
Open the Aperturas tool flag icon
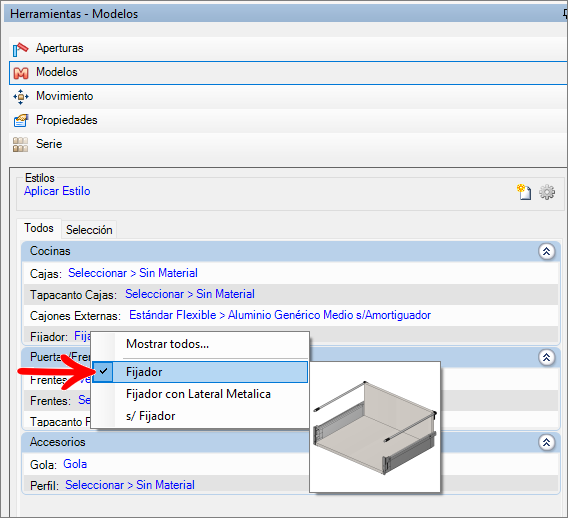[21, 49]
